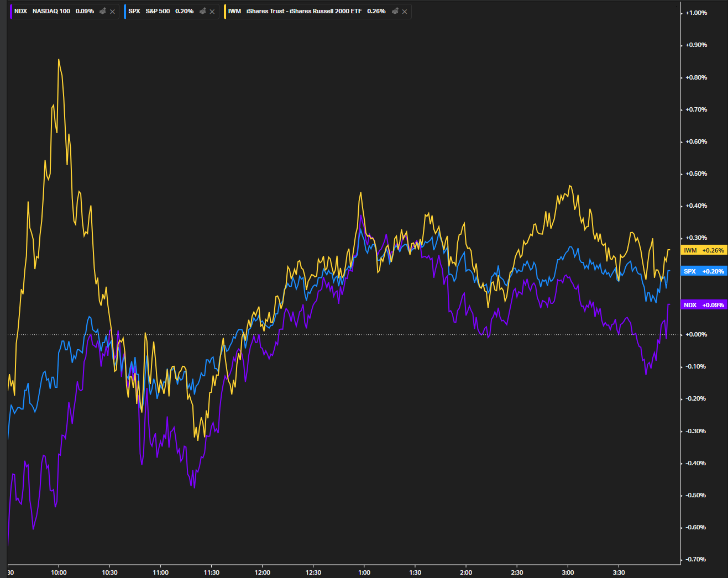Click the purple NDX +0.09% axis tag

[704, 305]
